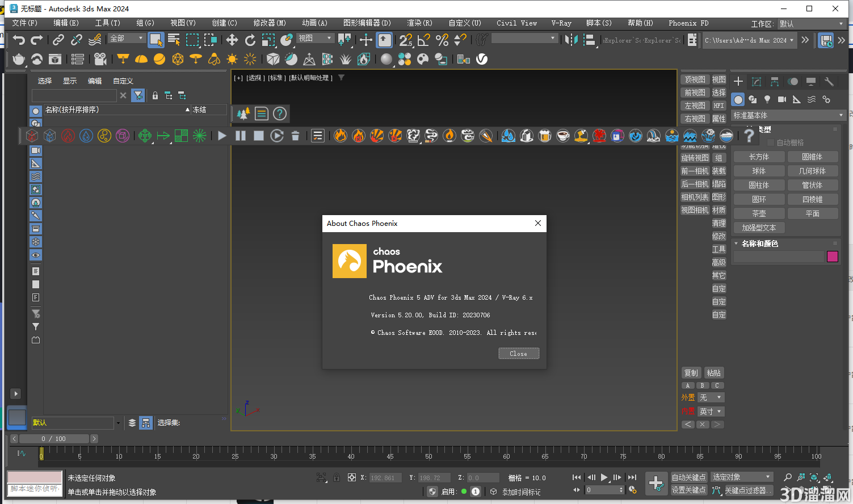Click the object color swatch in 名称和颜色
Image resolution: width=853 pixels, height=504 pixels.
click(832, 257)
